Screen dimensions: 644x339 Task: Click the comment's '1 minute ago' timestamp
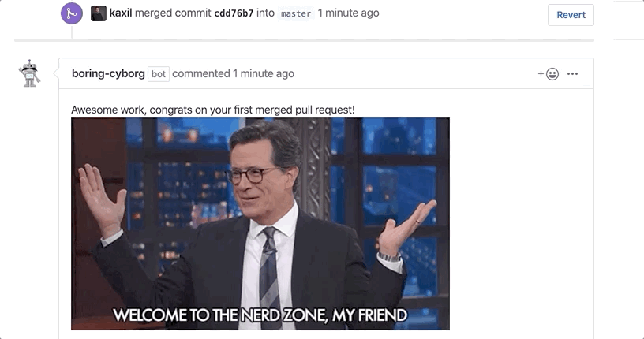click(x=264, y=73)
